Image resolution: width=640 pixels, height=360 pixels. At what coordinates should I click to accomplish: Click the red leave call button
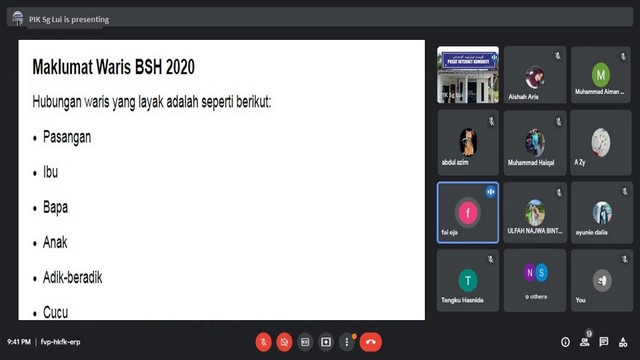coord(371,342)
